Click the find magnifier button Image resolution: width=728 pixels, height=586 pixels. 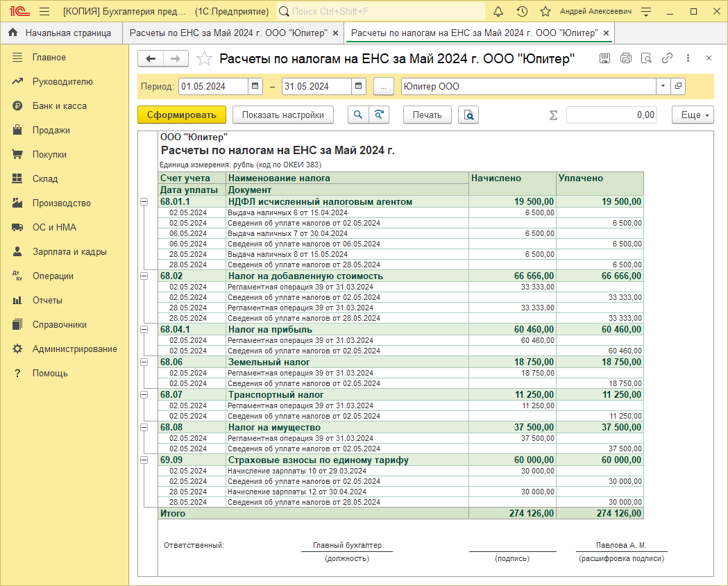click(358, 115)
